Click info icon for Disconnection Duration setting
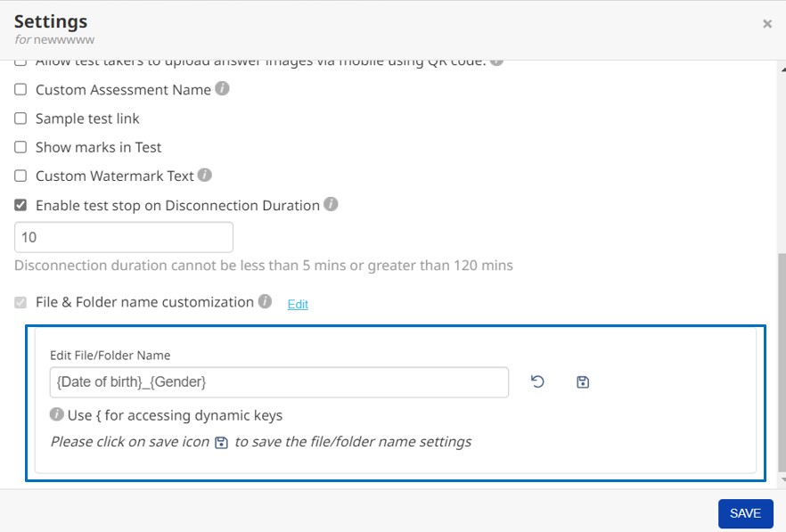Image resolution: width=786 pixels, height=532 pixels. 329,204
